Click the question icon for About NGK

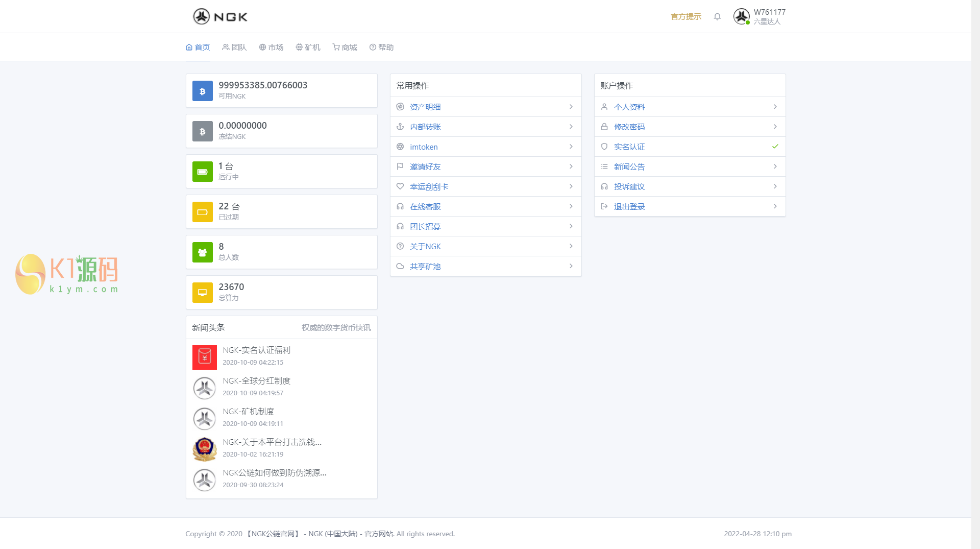coord(400,246)
